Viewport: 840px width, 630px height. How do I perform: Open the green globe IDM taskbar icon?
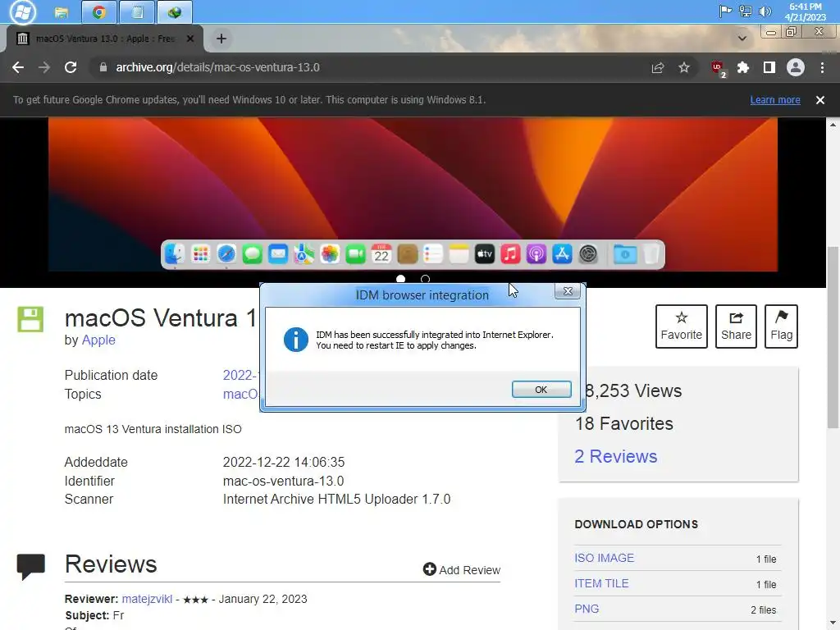point(175,12)
